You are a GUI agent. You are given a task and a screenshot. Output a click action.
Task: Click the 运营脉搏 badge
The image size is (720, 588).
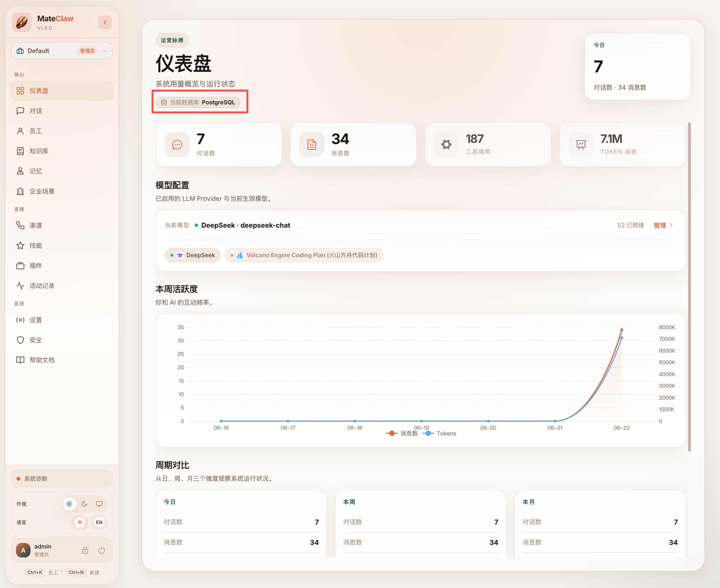coord(172,40)
